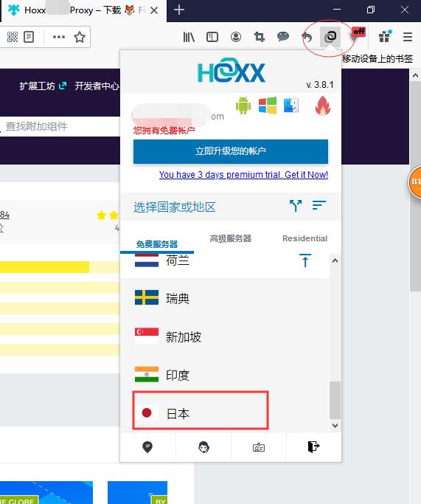Click the Windows logo icon in Hoxx
This screenshot has width=421, height=504.
pos(268,105)
